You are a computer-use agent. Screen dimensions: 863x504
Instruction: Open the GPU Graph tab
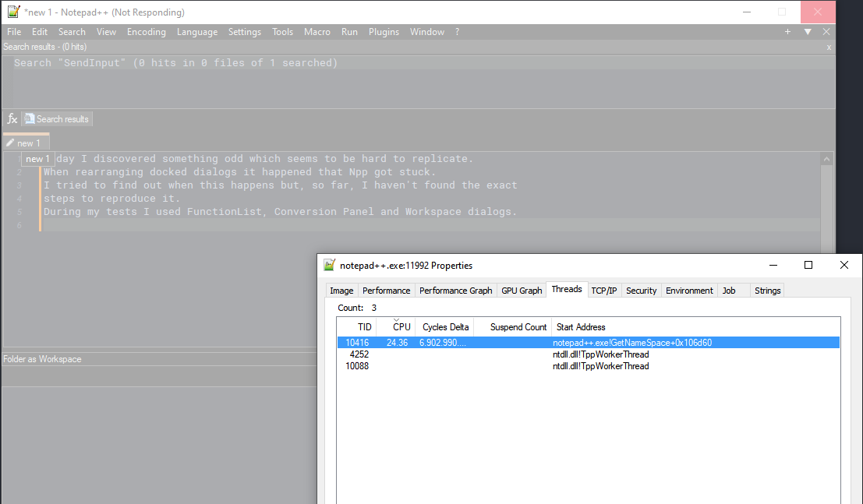point(522,291)
